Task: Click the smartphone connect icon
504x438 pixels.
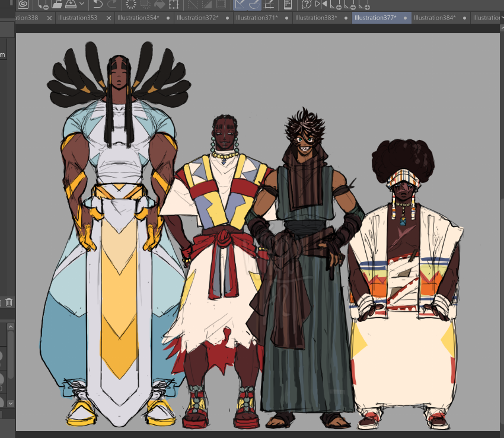Action: pos(288,4)
